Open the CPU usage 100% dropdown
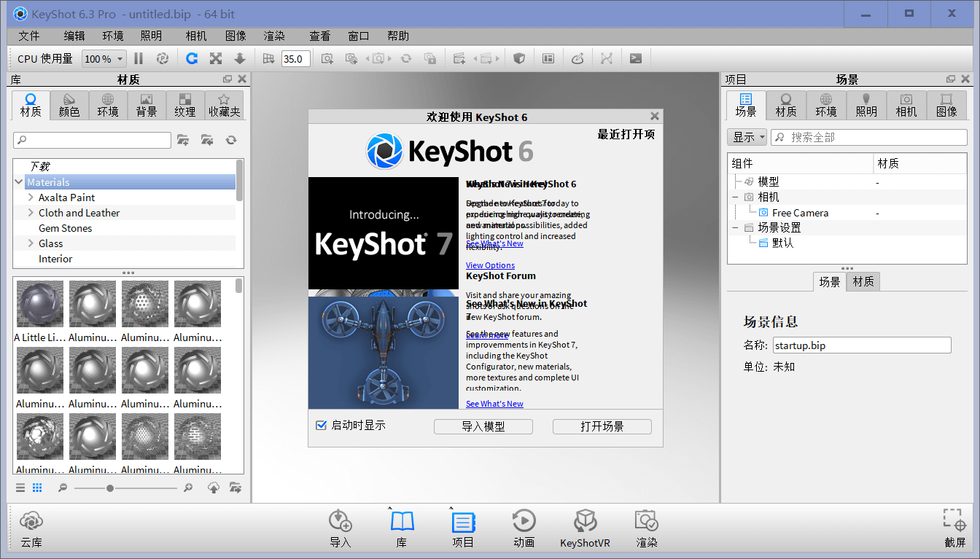980x559 pixels. point(104,59)
